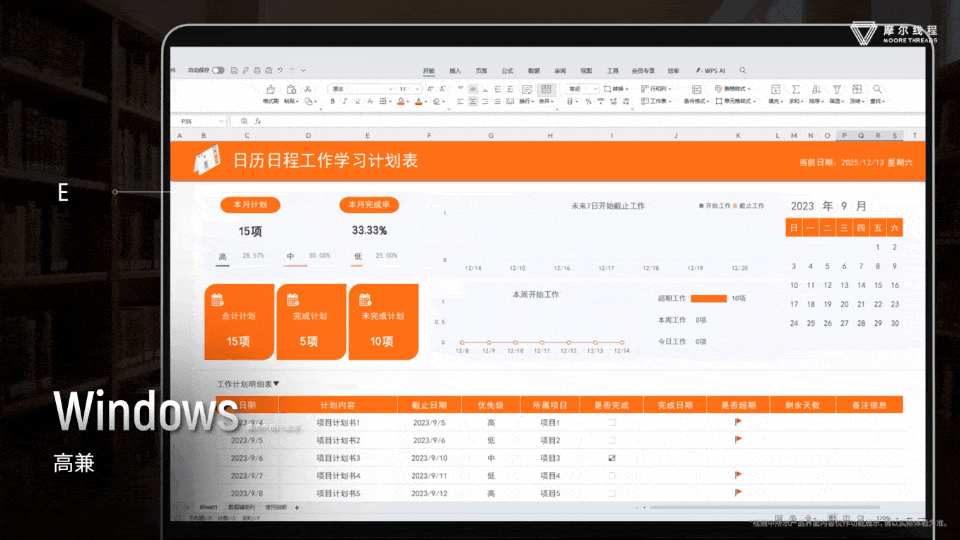Click the WPS AI button
The width and height of the screenshot is (960, 540).
(x=711, y=71)
